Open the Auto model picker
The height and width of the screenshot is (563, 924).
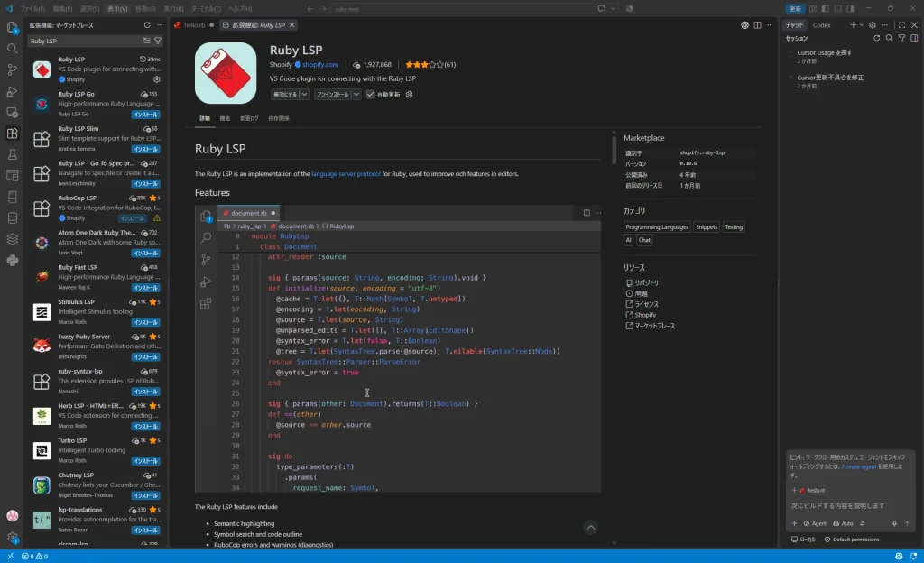coord(844,523)
